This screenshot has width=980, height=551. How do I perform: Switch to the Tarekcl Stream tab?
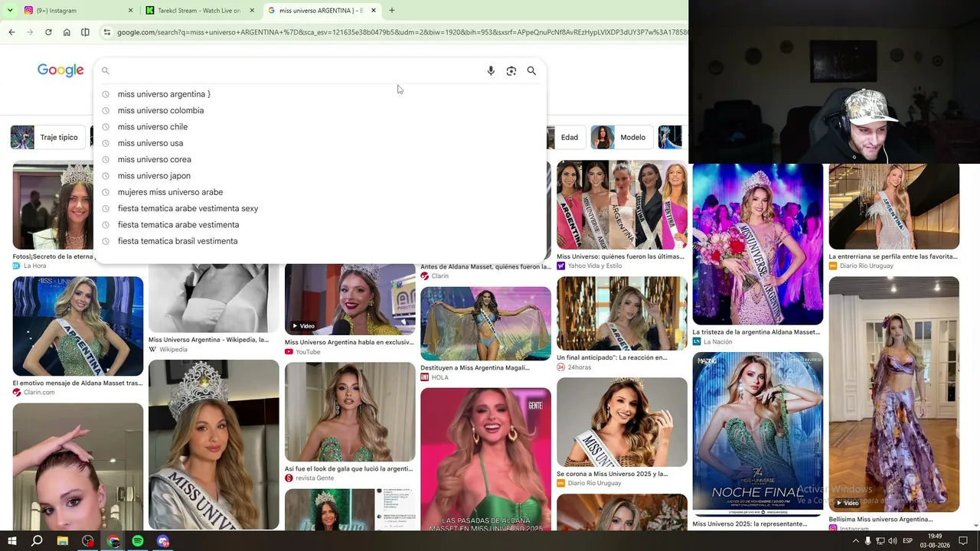pyautogui.click(x=199, y=11)
